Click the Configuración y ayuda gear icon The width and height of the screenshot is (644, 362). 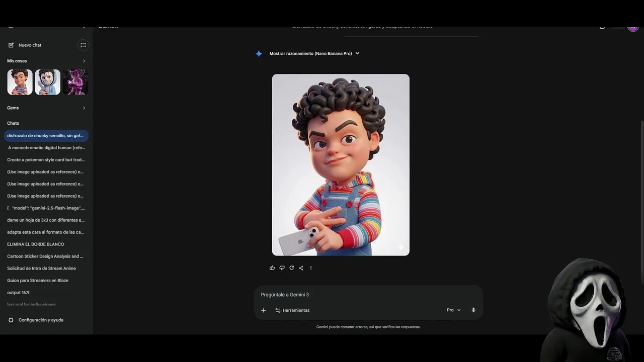click(11, 320)
